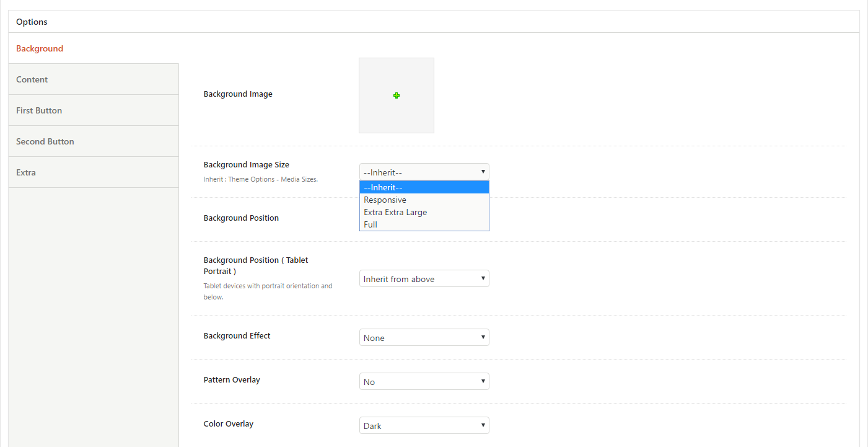
Task: Click the Pattern Overlay field label
Action: pyautogui.click(x=232, y=380)
